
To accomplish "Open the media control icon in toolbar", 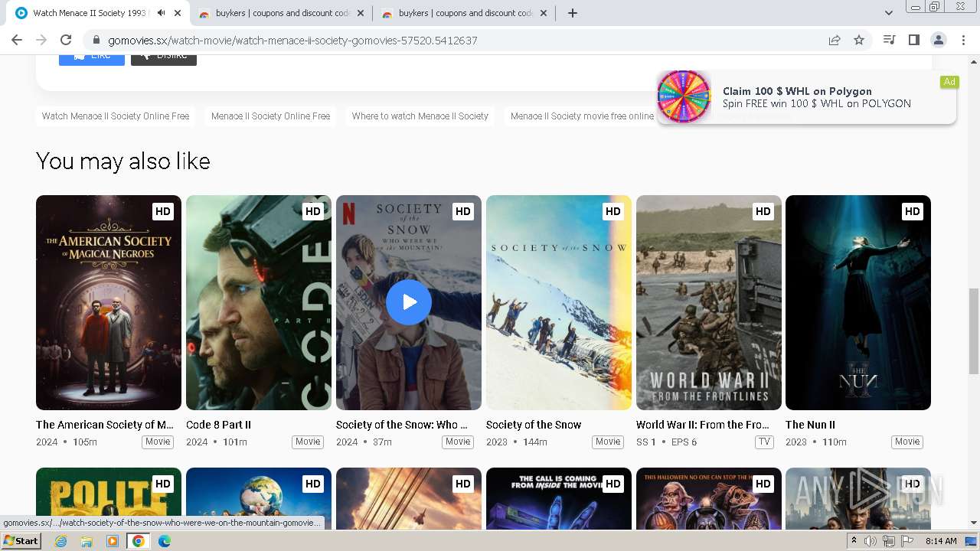I will 889,41.
